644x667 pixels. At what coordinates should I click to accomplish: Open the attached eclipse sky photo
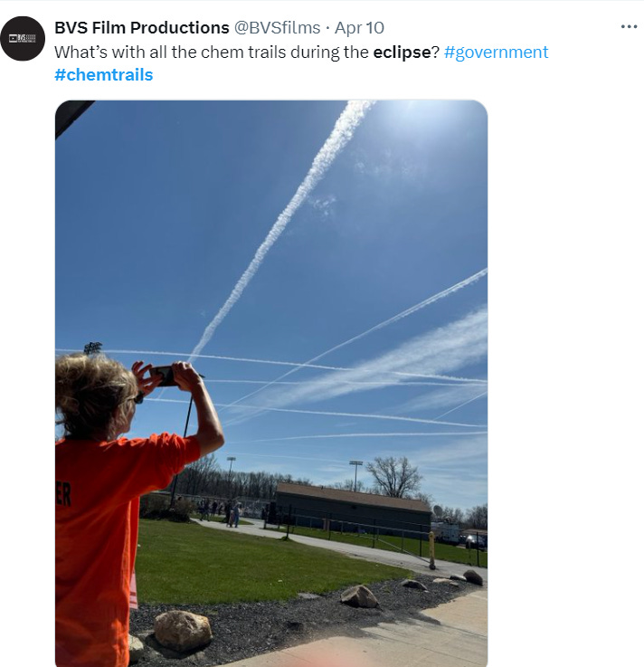[x=271, y=383]
